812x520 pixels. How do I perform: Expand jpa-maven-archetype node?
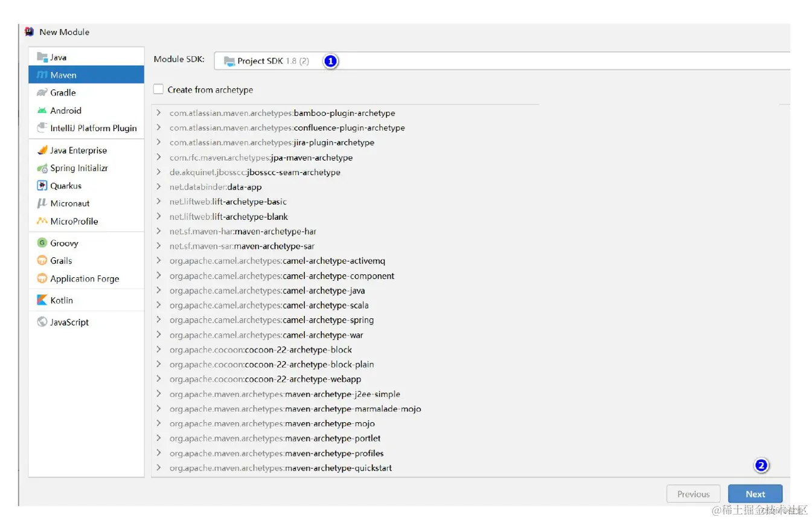(x=159, y=157)
